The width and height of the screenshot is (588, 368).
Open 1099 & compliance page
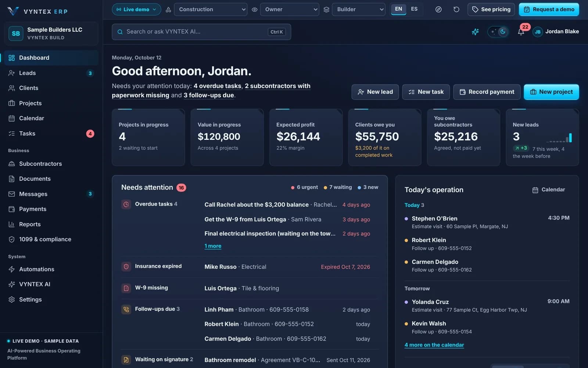point(51,239)
